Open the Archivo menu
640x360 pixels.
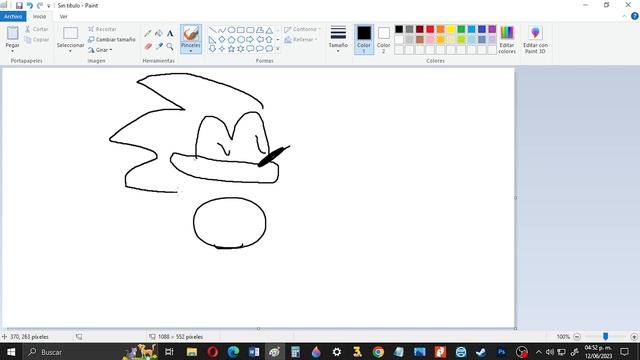click(13, 16)
